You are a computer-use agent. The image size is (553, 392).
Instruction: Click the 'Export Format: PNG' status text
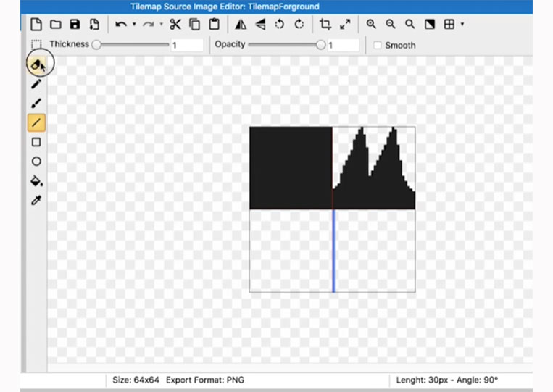[x=205, y=380]
